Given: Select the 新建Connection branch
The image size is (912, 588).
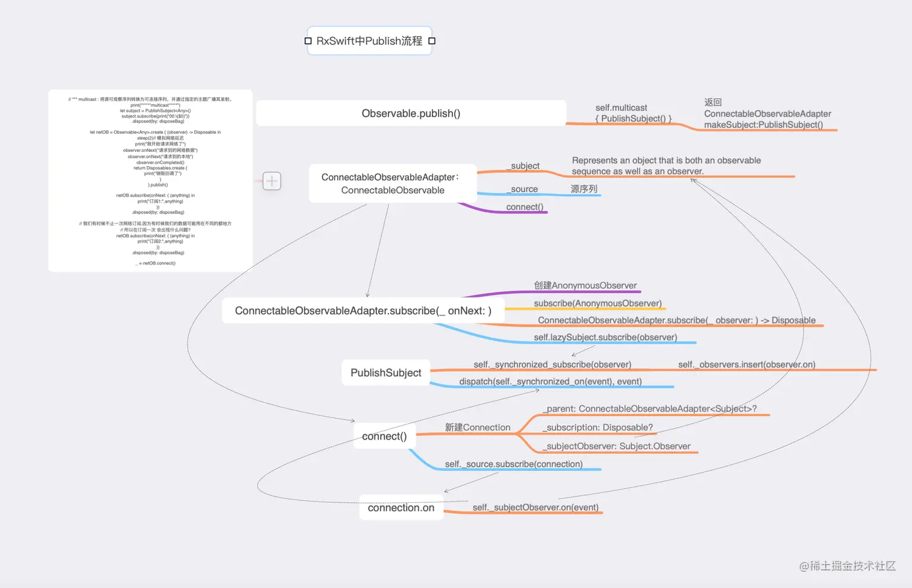Looking at the screenshot, I should click(478, 428).
